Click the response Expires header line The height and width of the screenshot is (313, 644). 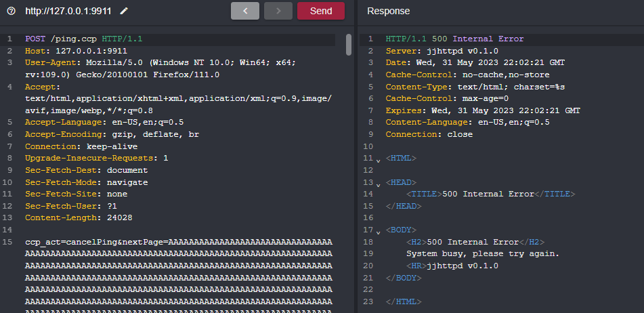[483, 110]
